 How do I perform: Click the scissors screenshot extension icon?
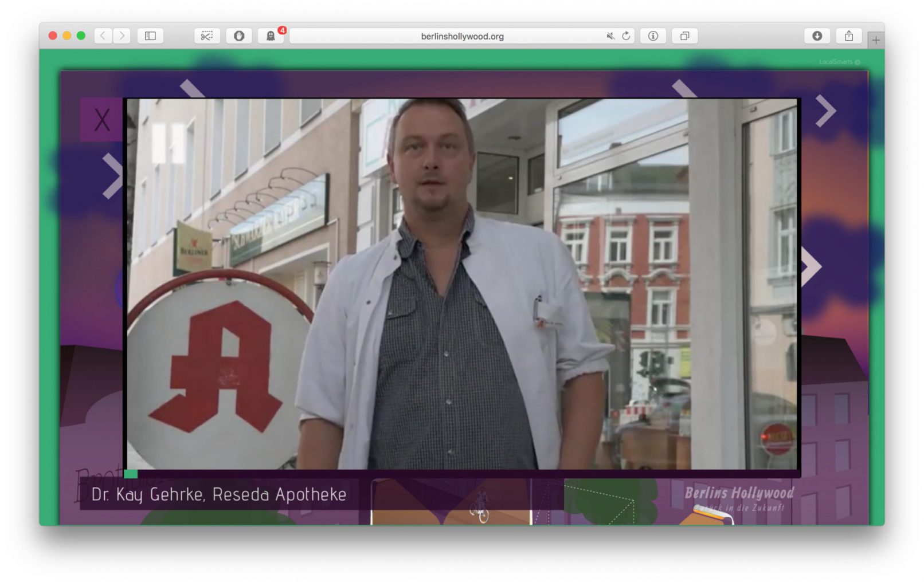tap(207, 36)
